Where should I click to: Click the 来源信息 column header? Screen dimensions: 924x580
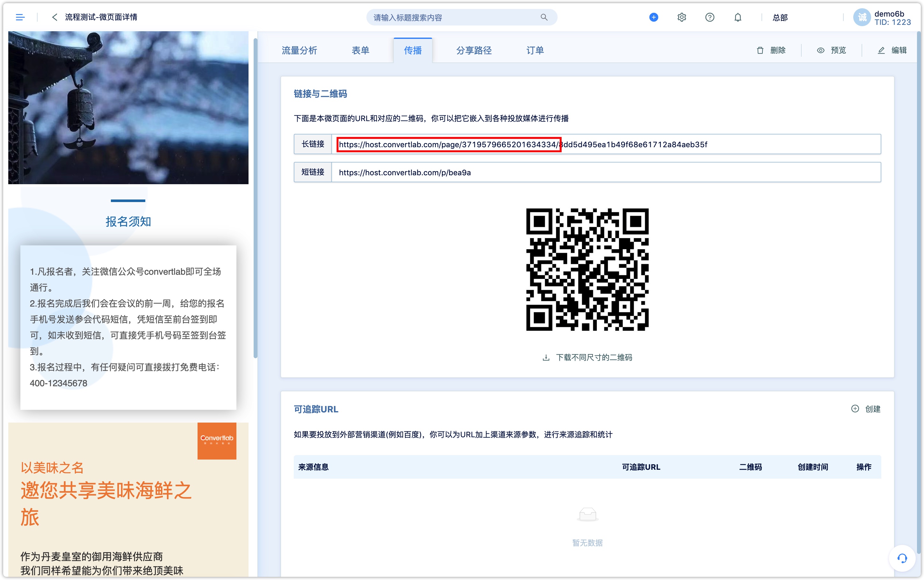(x=313, y=467)
